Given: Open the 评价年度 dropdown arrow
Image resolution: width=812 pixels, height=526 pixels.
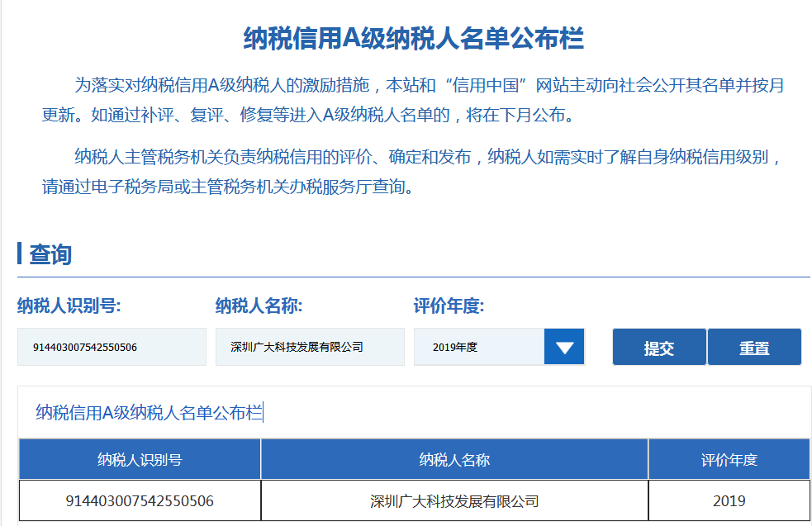Looking at the screenshot, I should 564,347.
